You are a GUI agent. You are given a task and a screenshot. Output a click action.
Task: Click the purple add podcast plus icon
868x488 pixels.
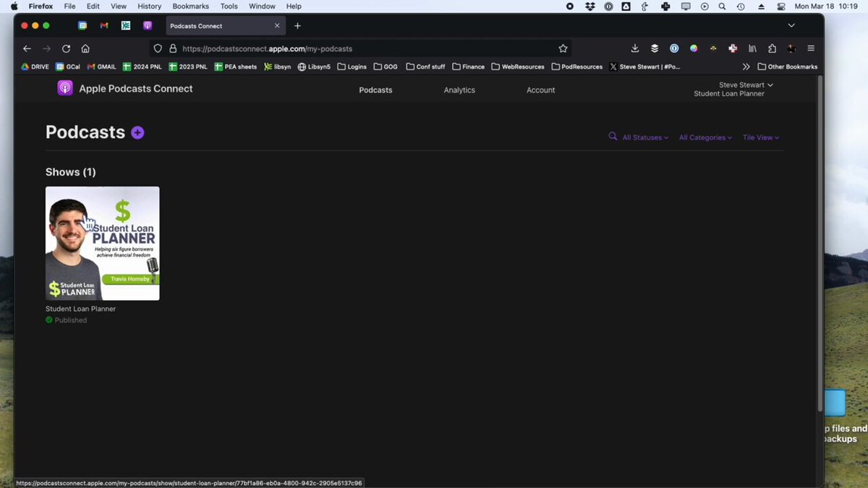point(137,132)
